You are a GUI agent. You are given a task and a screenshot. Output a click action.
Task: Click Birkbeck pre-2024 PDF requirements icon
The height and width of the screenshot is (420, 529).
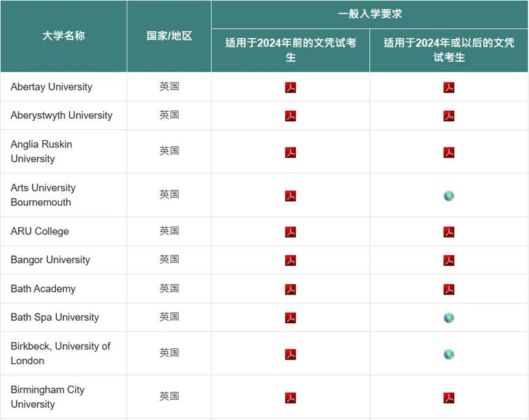point(290,353)
